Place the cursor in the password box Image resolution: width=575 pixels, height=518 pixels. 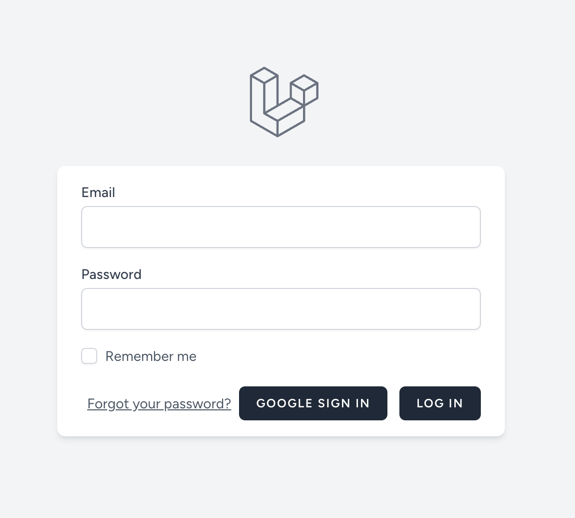[x=281, y=309]
